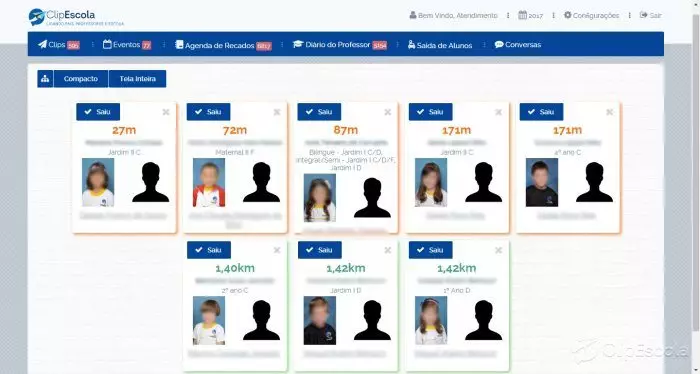Open Bem Vindo, Atendimento user menu
The width and height of the screenshot is (700, 374).
pyautogui.click(x=453, y=16)
